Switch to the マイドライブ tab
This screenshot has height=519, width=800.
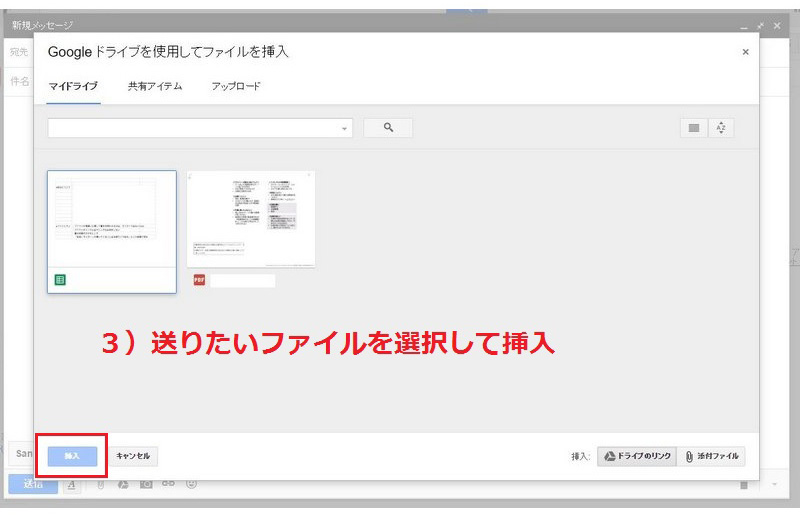(73, 86)
